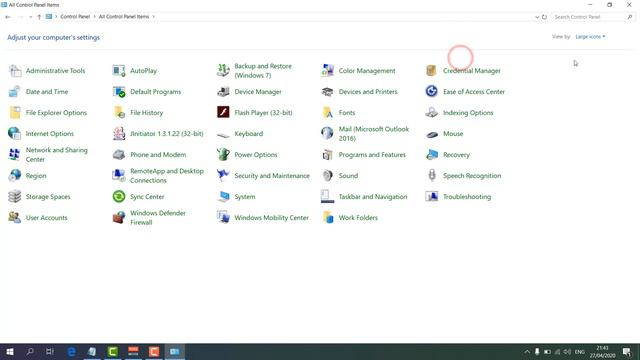Image resolution: width=640 pixels, height=360 pixels.
Task: Refresh the Control Panel view
Action: pos(544,17)
